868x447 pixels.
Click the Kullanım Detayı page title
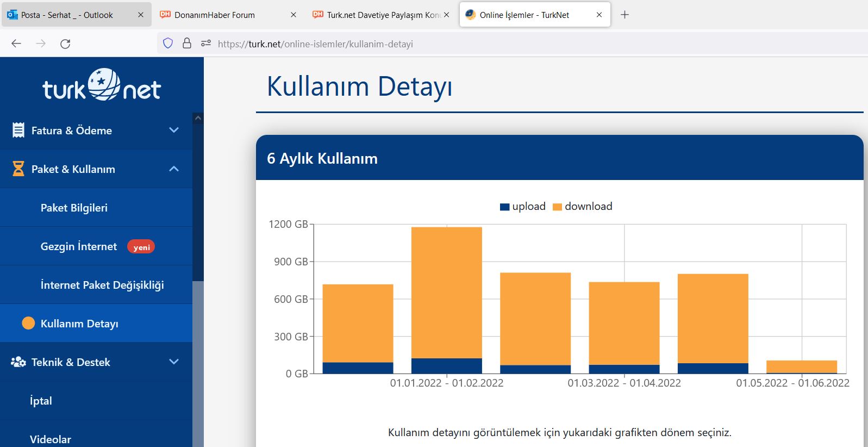point(360,87)
